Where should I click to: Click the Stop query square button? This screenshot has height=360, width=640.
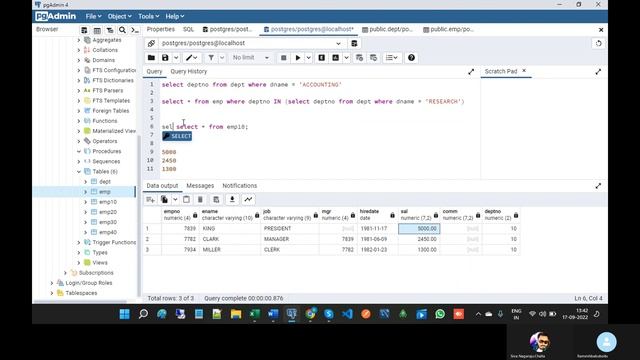click(x=284, y=58)
